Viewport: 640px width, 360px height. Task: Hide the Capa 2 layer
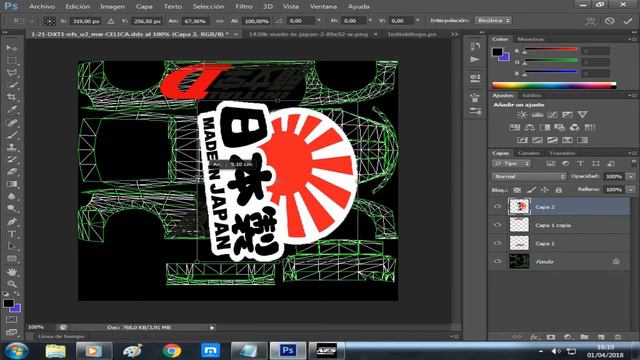tap(498, 207)
